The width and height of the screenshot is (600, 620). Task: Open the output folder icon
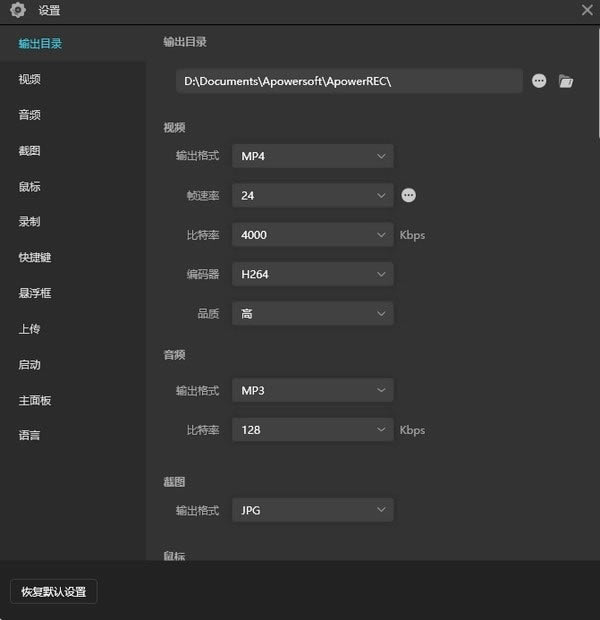pos(566,81)
